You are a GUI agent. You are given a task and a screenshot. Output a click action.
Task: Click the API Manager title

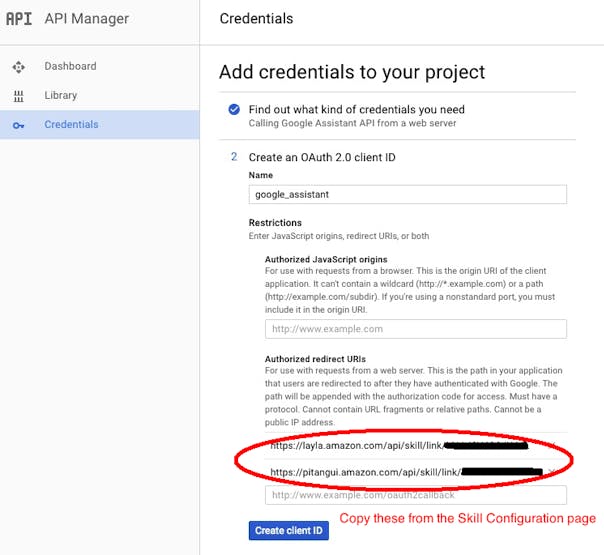pos(87,18)
